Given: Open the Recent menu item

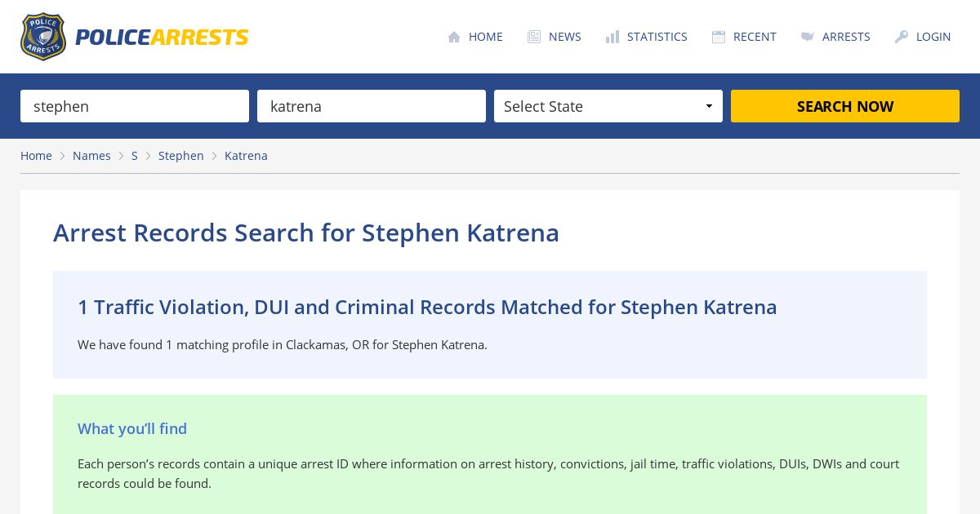Looking at the screenshot, I should (x=755, y=37).
